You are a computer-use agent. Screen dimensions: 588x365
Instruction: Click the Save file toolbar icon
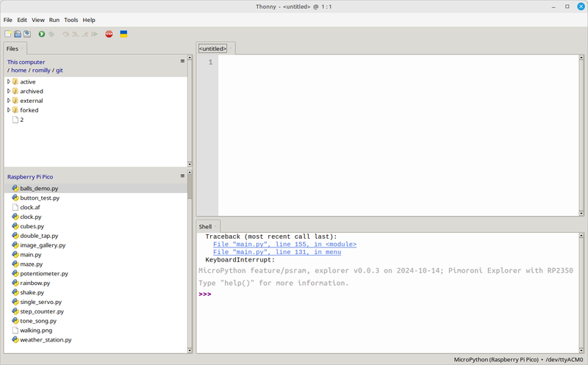(27, 34)
